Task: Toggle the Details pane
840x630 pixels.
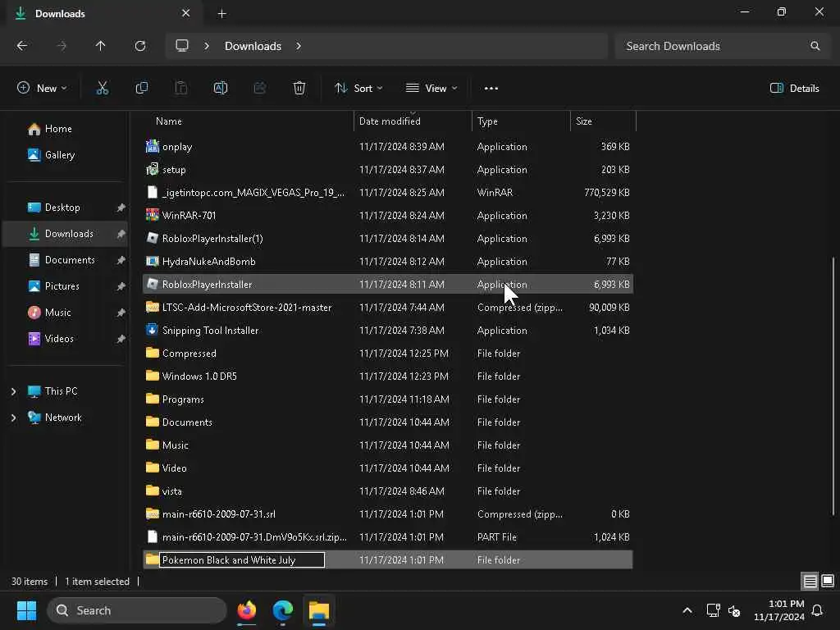Action: (794, 89)
